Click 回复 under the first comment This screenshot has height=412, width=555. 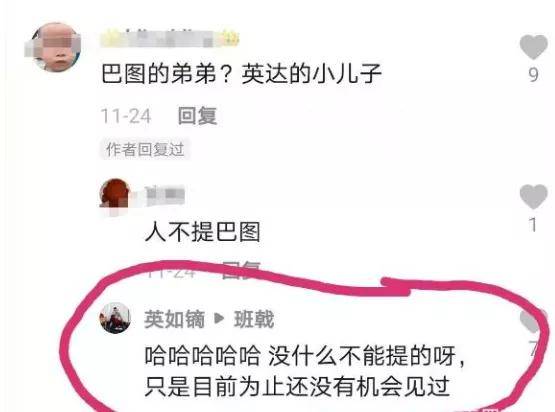198,115
